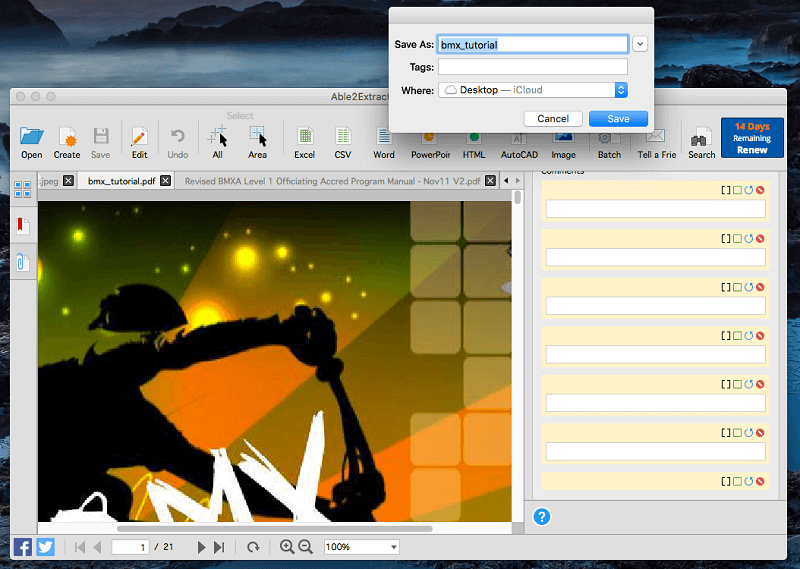Switch to the Revised BMXA Level 1 tab
Image resolution: width=800 pixels, height=569 pixels.
click(x=332, y=181)
